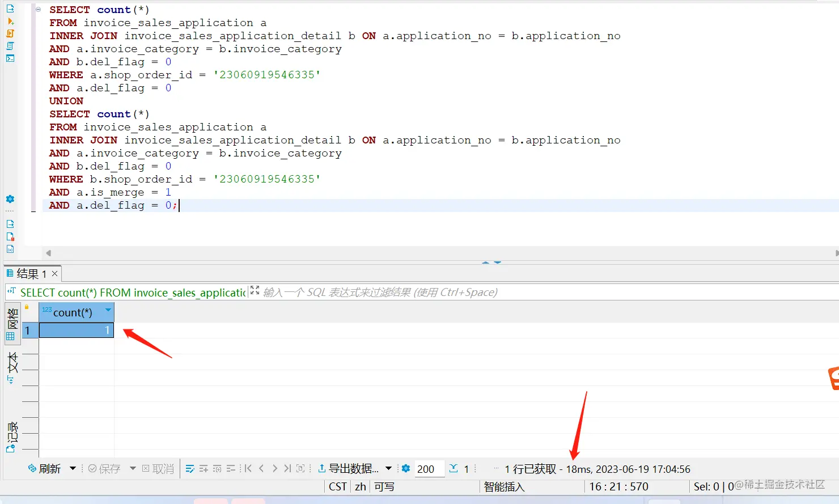This screenshot has height=504, width=839.
Task: Go to the previous row
Action: (x=261, y=468)
